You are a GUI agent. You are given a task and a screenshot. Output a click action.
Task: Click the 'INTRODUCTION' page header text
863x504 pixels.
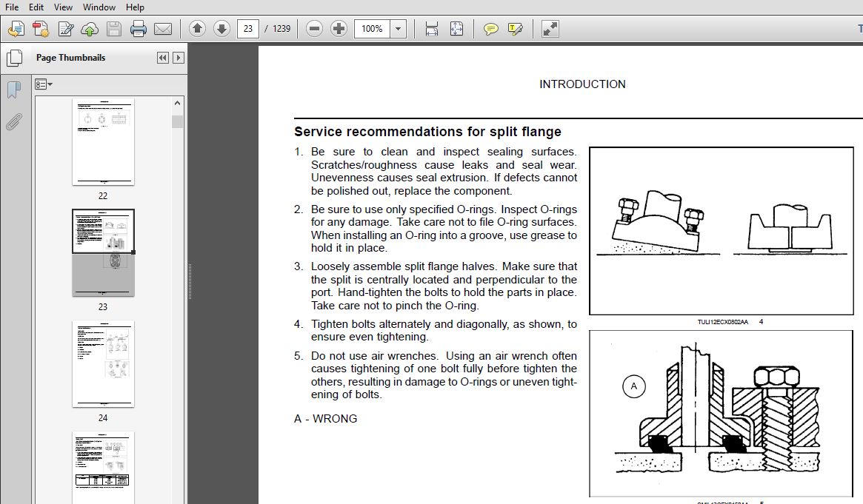click(582, 84)
